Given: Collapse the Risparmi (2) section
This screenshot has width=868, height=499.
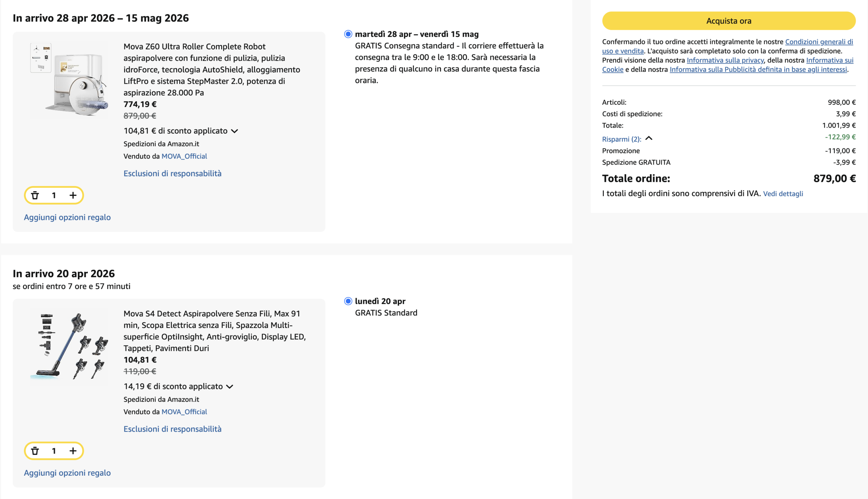Looking at the screenshot, I should pyautogui.click(x=648, y=139).
